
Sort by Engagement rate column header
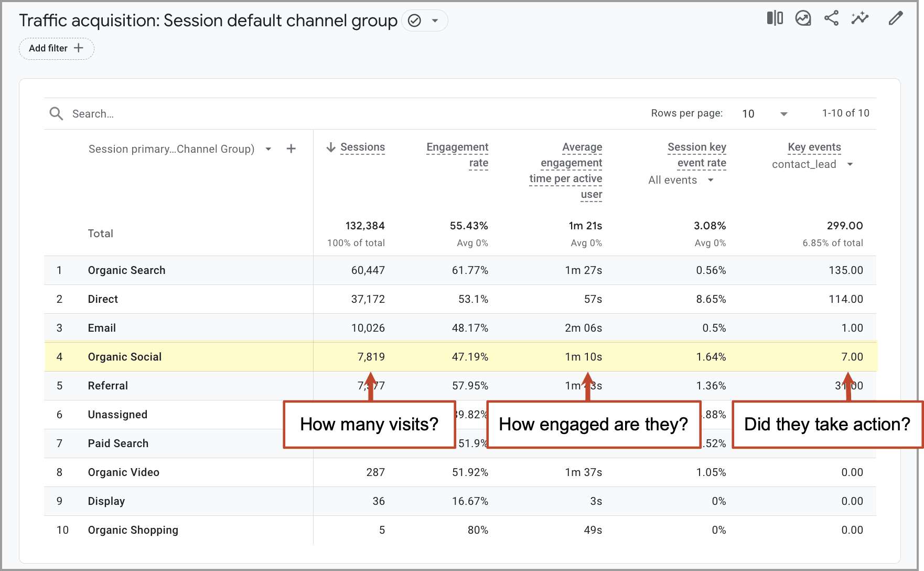[457, 155]
